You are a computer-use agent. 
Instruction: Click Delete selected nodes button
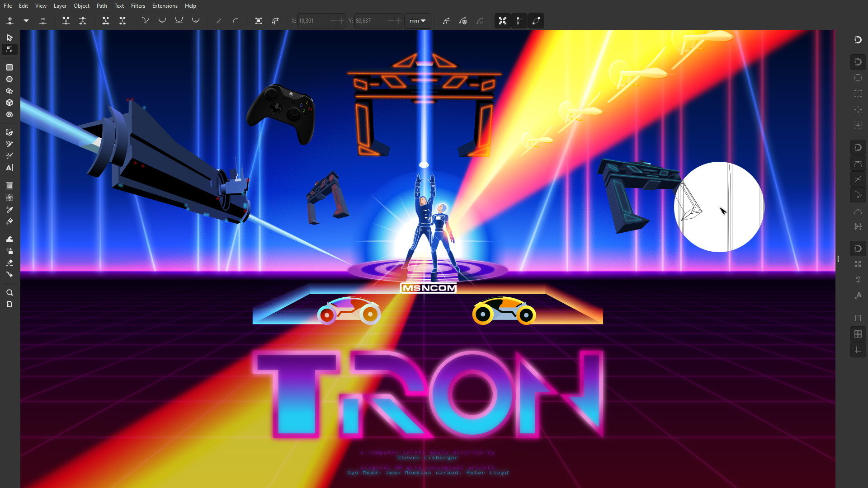point(43,21)
